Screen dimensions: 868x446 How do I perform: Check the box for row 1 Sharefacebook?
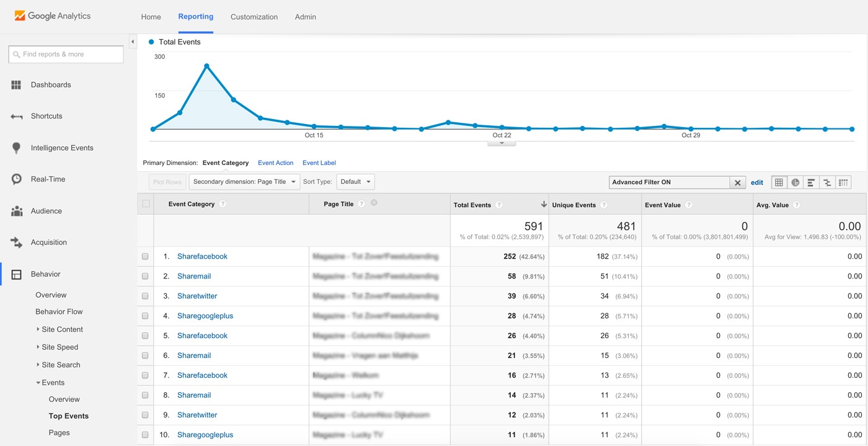[145, 256]
